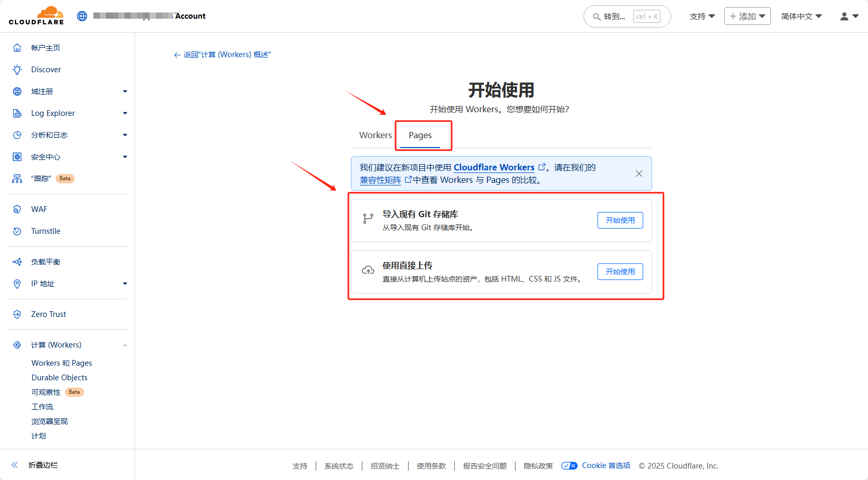Click 开始使用 for importing Git repository
Viewport: 868px width, 480px height.
coord(620,220)
